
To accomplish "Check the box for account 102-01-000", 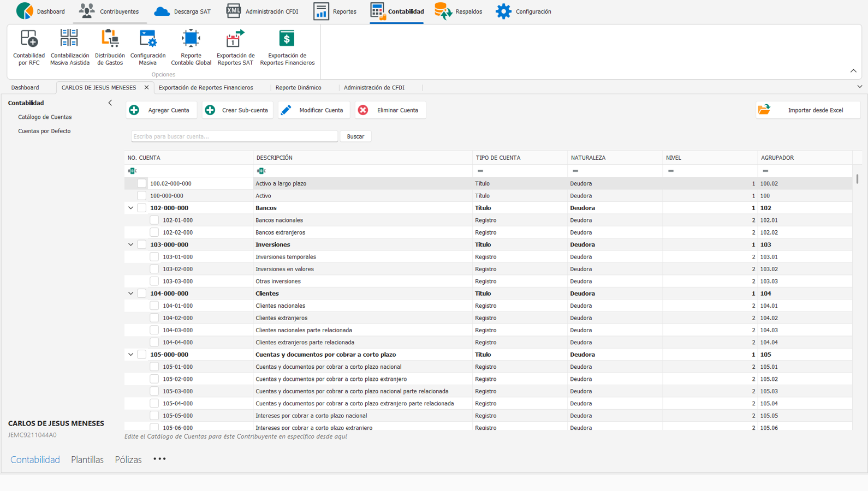I will pos(154,220).
